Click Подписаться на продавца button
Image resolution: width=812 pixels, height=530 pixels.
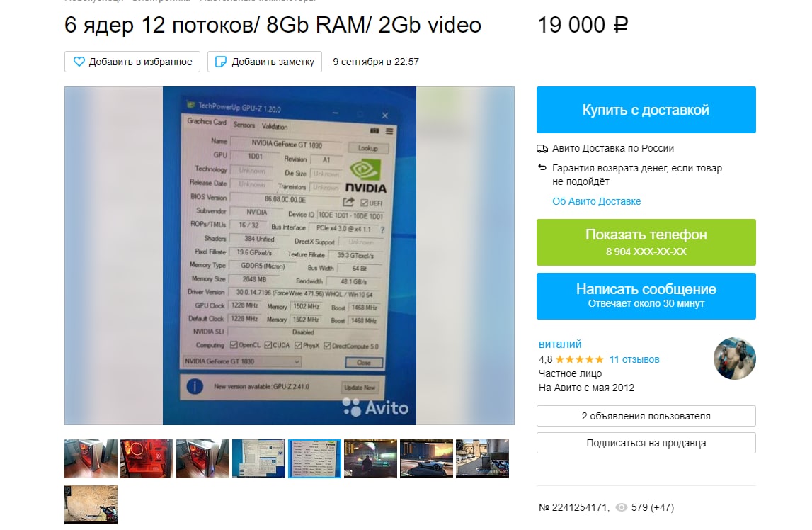(x=646, y=443)
